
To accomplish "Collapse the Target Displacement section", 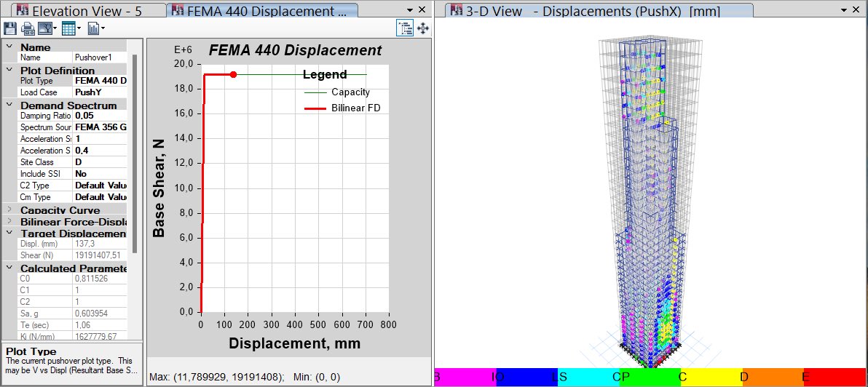I will click(x=9, y=234).
